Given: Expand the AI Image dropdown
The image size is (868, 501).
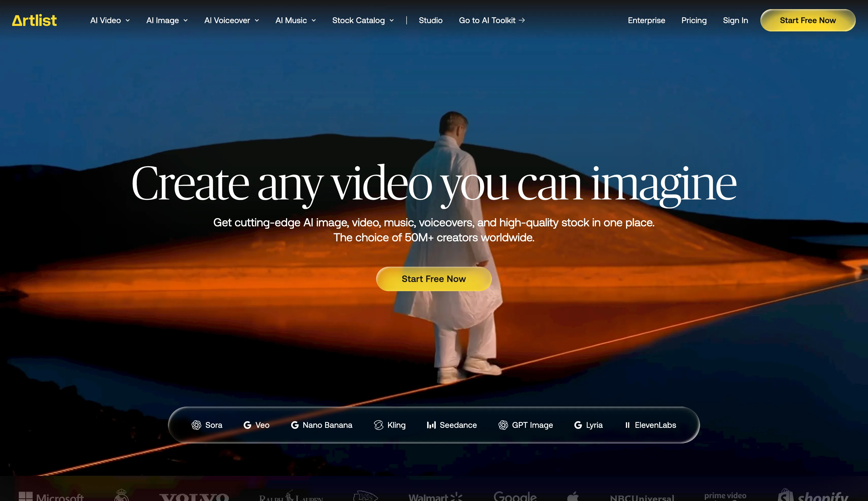Looking at the screenshot, I should point(167,20).
